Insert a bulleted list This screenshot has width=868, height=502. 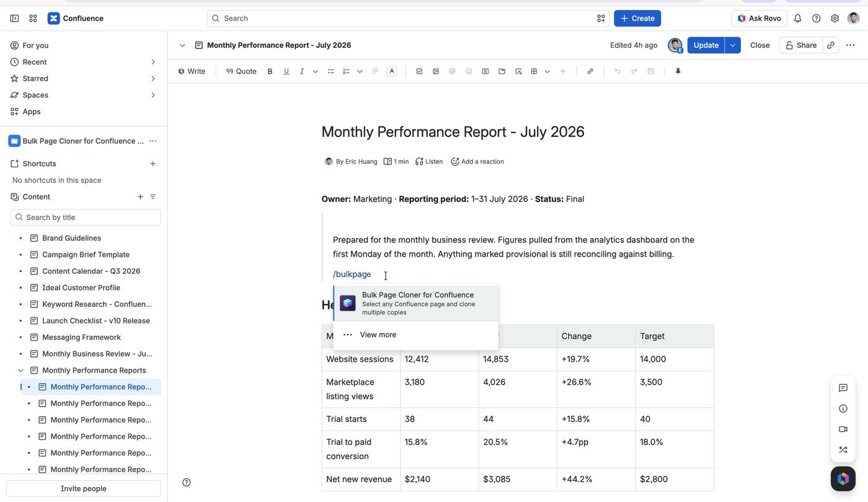click(x=331, y=71)
